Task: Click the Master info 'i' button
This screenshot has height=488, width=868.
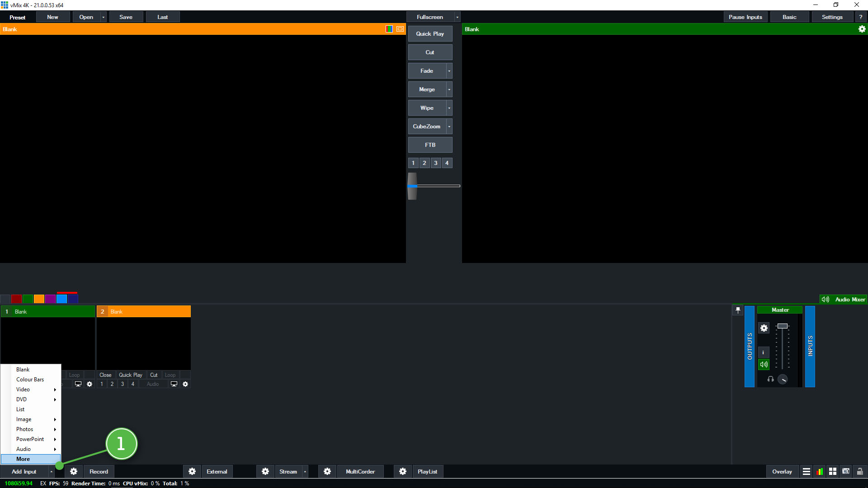Action: 764,352
